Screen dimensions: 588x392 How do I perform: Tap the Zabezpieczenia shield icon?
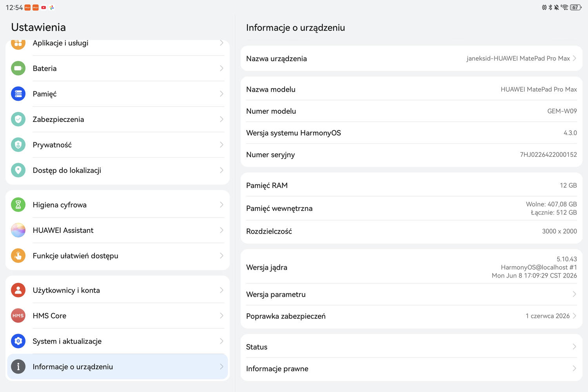(x=18, y=119)
